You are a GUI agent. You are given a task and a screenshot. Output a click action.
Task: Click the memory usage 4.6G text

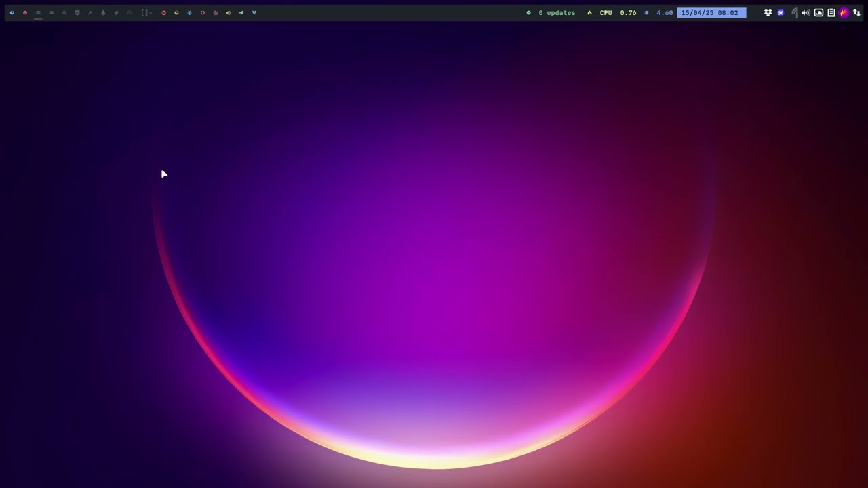665,13
